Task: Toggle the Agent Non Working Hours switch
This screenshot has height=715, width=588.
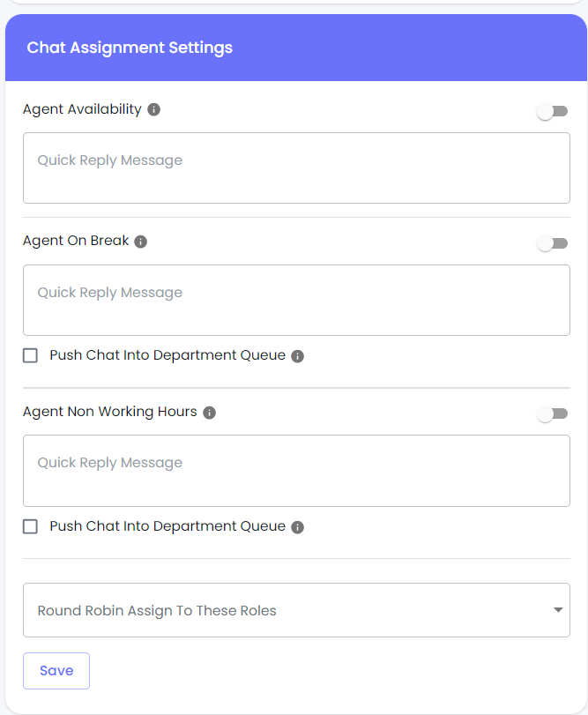Action: pyautogui.click(x=552, y=414)
